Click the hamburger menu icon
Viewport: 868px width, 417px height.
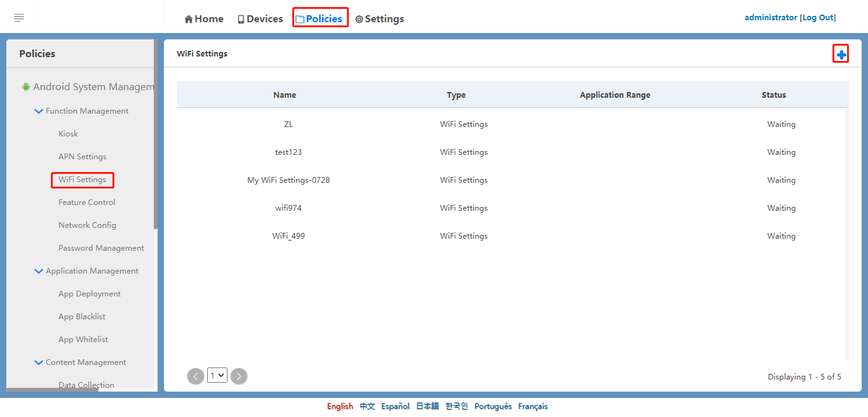click(19, 18)
